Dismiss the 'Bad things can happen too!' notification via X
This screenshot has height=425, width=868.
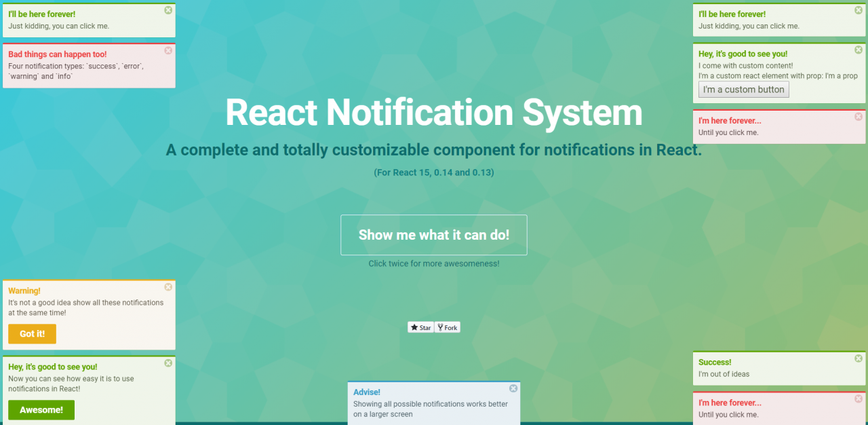pyautogui.click(x=168, y=50)
